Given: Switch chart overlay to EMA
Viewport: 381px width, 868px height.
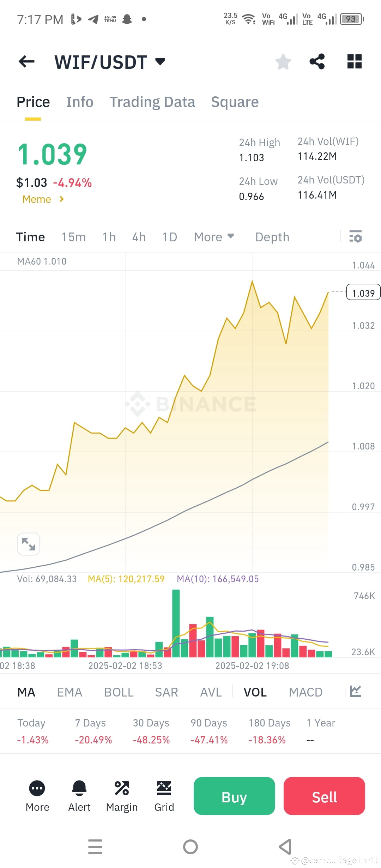Looking at the screenshot, I should tap(69, 692).
